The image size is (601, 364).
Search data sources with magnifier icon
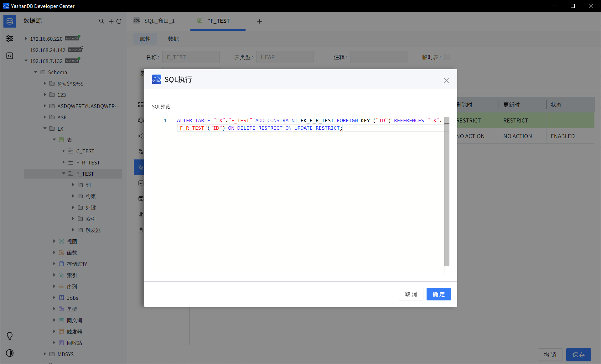[101, 21]
